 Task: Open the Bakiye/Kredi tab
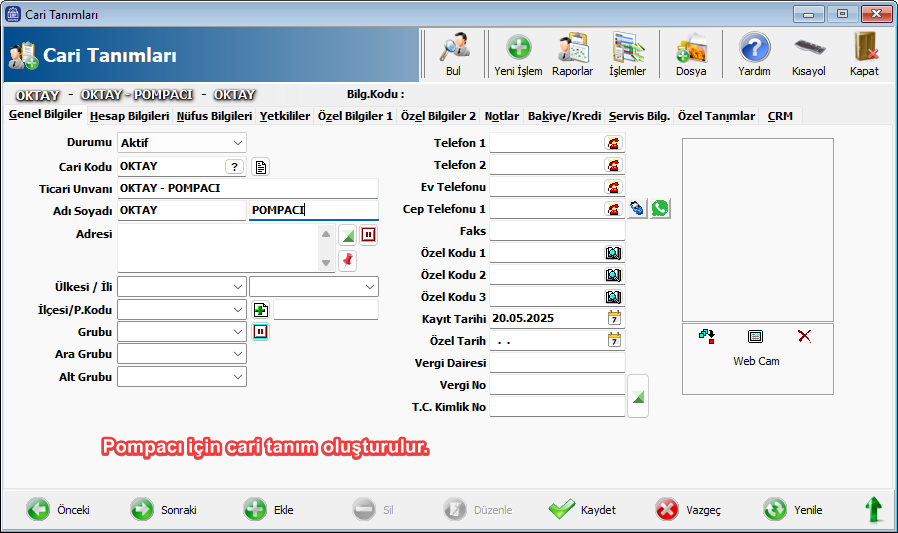coord(564,116)
